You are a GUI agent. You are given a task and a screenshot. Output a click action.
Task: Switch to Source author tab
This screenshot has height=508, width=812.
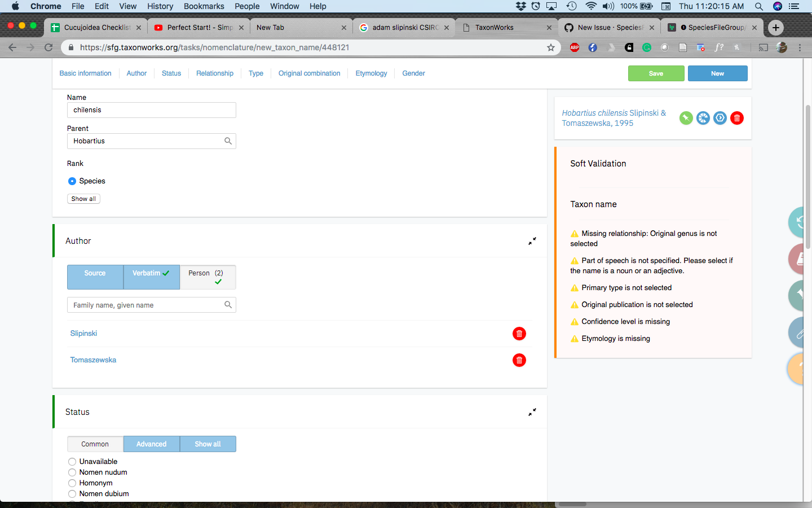[95, 277]
